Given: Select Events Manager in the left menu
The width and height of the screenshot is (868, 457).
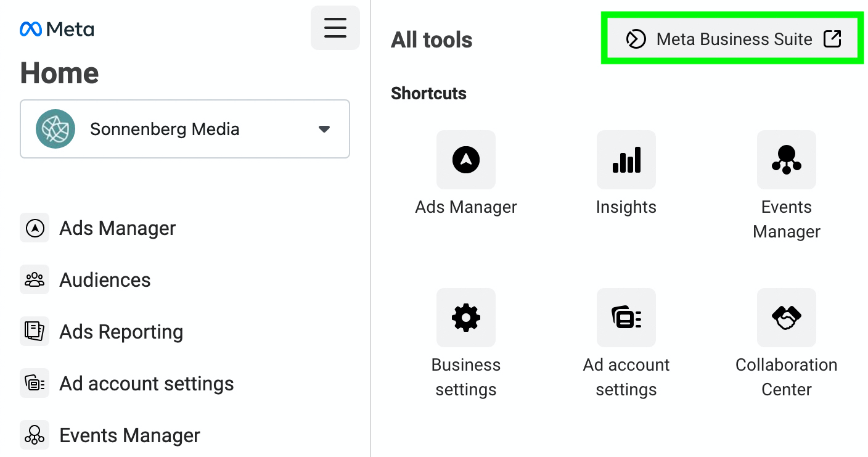Looking at the screenshot, I should [129, 435].
